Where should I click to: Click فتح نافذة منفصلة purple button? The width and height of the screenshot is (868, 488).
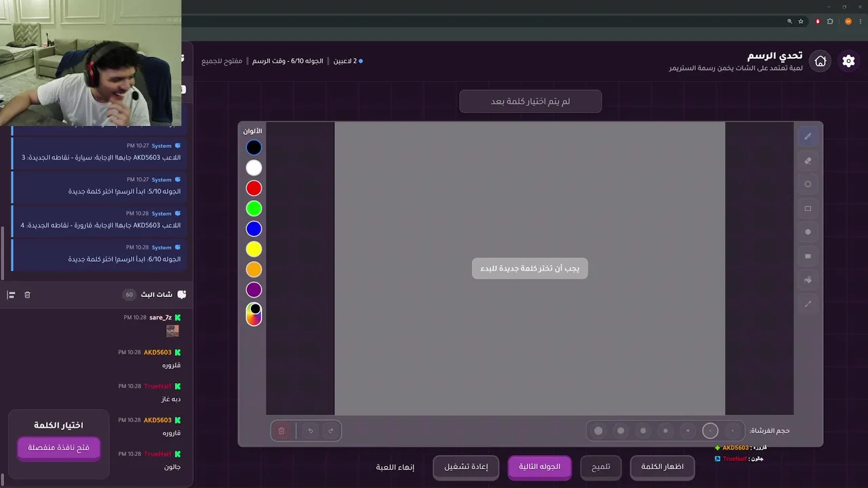pos(59,448)
